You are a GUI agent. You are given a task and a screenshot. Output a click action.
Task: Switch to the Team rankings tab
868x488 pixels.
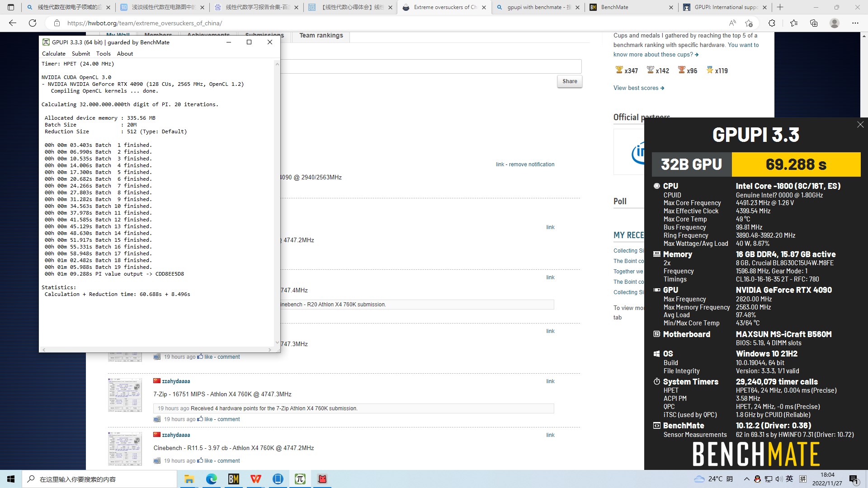coord(321,36)
